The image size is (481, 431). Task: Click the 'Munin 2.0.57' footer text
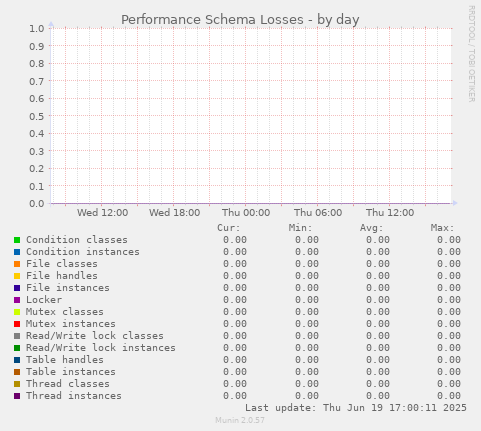coord(240,420)
